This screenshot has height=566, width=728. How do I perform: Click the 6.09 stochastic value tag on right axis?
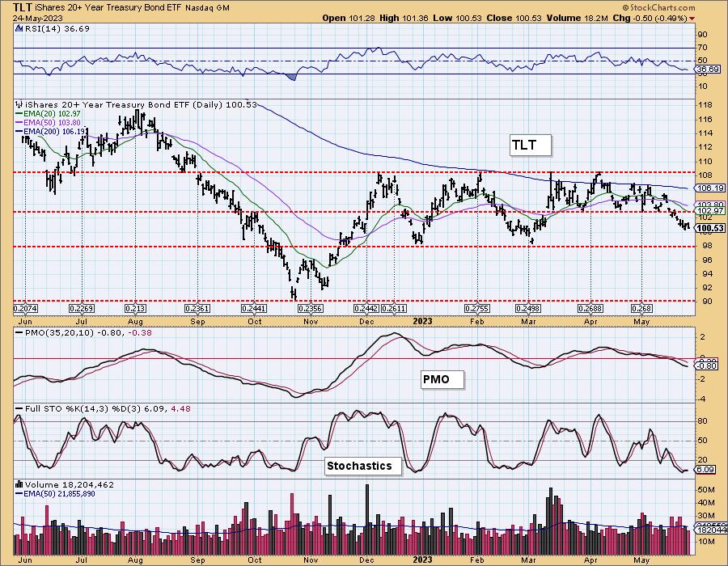[706, 470]
